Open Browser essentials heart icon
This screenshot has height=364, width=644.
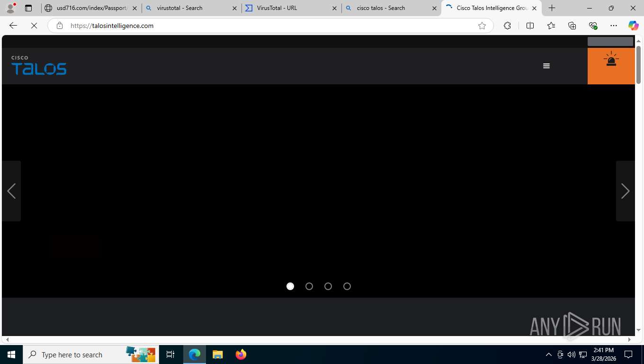(593, 26)
